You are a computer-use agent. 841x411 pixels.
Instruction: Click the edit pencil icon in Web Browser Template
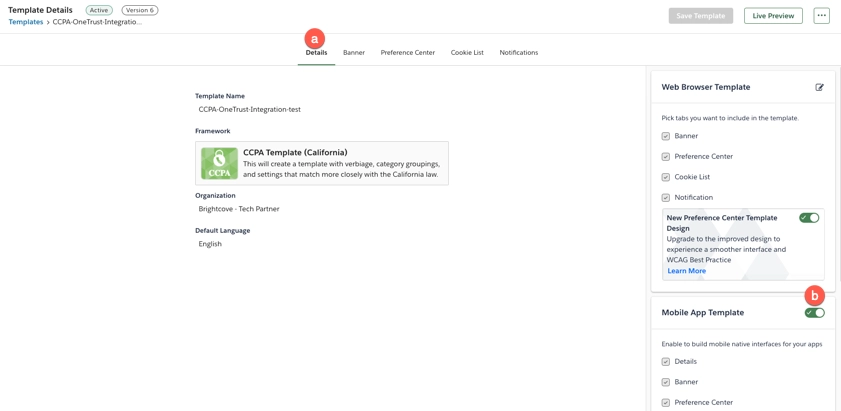819,88
